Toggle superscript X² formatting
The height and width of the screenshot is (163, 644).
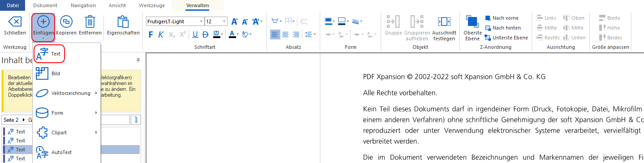(x=183, y=34)
